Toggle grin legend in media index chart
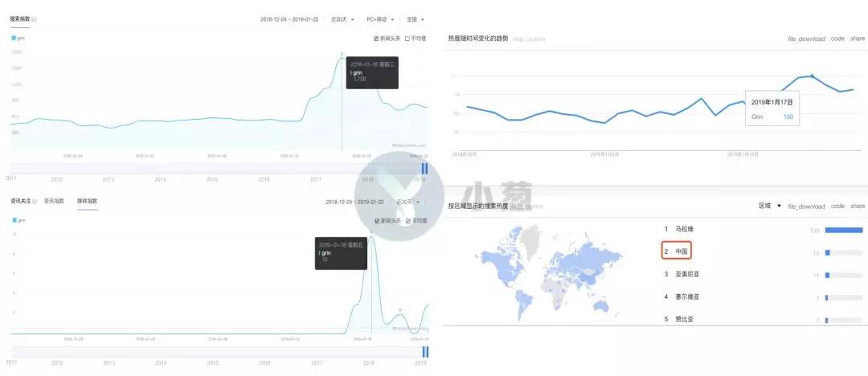This screenshot has height=376, width=868. [x=18, y=220]
